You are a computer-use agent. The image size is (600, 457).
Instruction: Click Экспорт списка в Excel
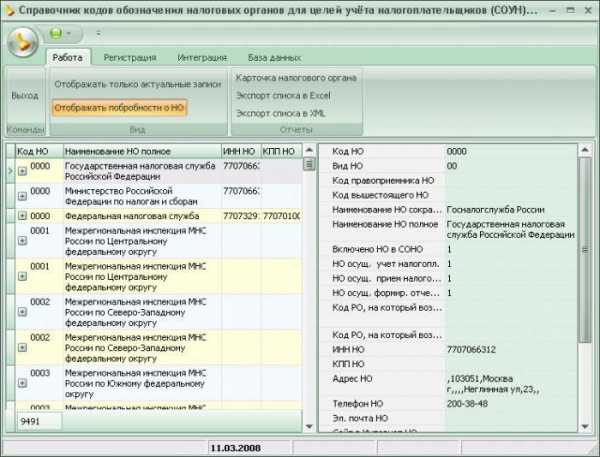(282, 95)
